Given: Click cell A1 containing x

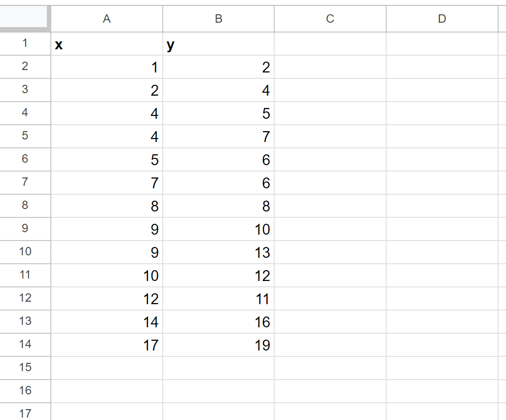Looking at the screenshot, I should [x=107, y=43].
